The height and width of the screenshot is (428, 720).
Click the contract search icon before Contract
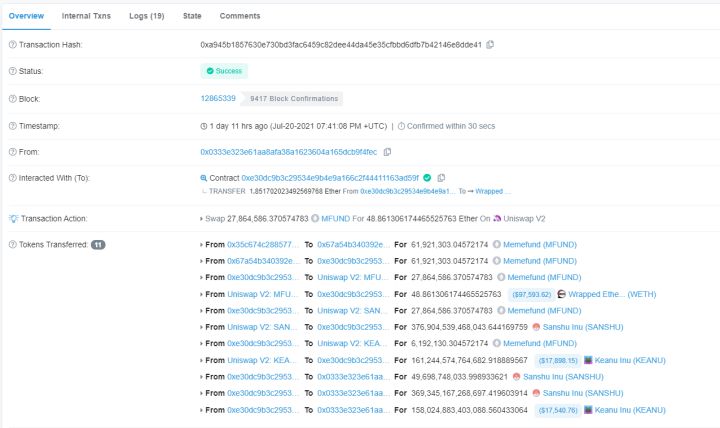[204, 178]
